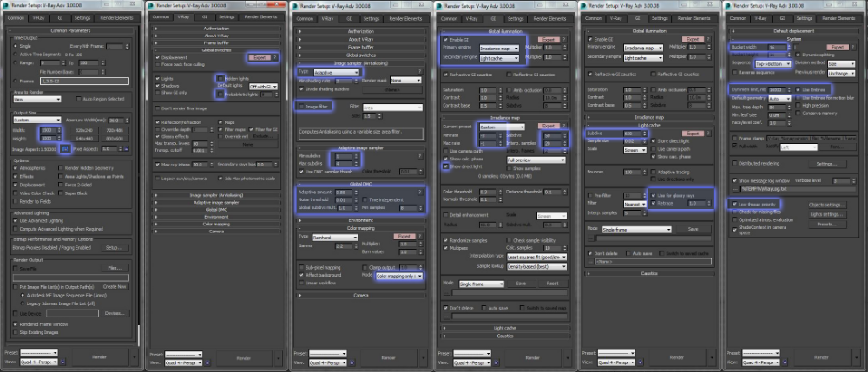The width and height of the screenshot is (868, 372).
Task: Toggle the Image Aspect lock icon
Action: (x=67, y=149)
